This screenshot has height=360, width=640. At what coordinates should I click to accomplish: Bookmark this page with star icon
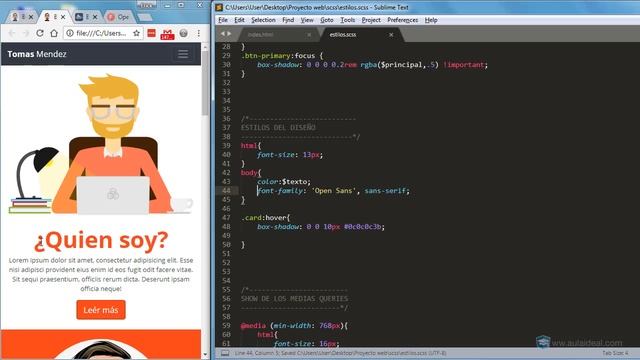136,33
